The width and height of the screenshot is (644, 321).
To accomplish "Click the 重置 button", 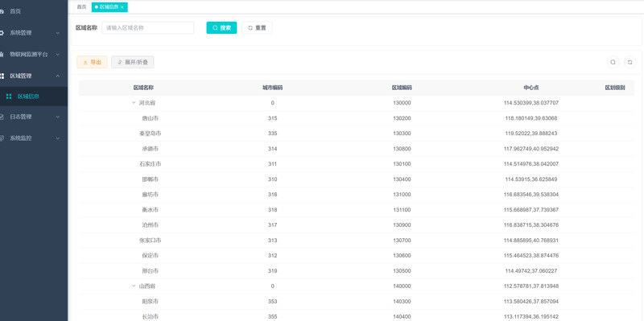I will tap(257, 28).
